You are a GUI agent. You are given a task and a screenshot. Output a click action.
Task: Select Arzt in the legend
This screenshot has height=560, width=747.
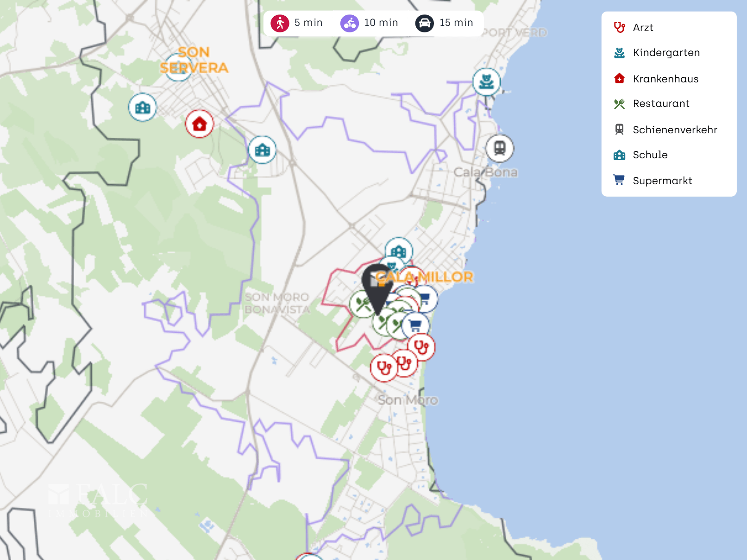point(643,28)
